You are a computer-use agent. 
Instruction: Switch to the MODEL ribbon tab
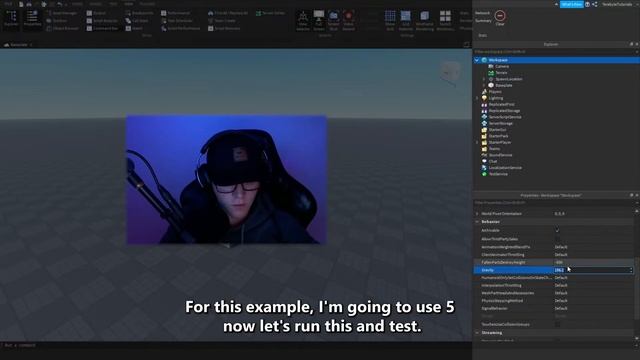coord(95,4)
